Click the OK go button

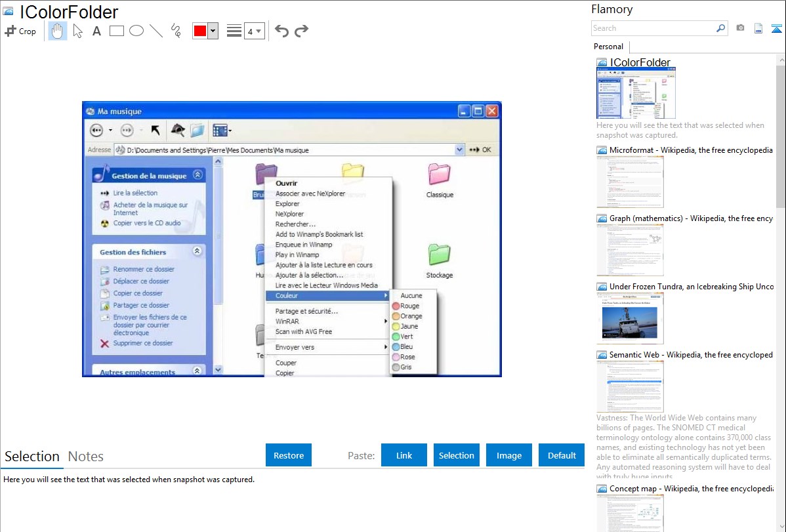[480, 150]
